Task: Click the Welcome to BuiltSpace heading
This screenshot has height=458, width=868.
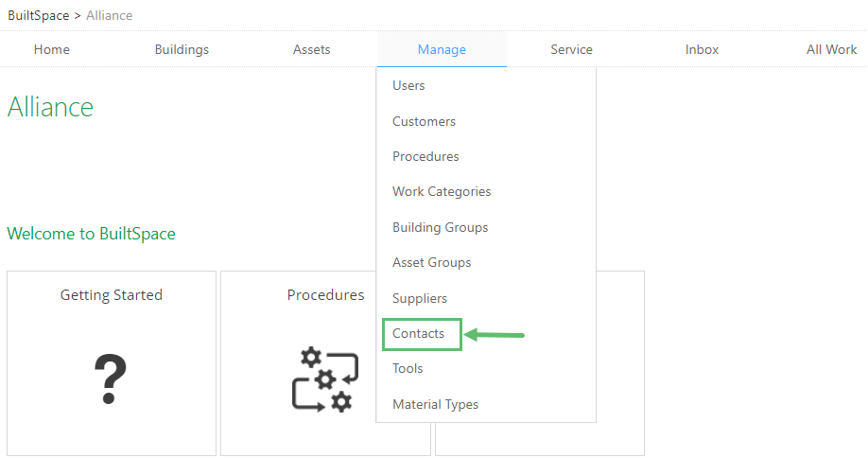Action: point(92,234)
